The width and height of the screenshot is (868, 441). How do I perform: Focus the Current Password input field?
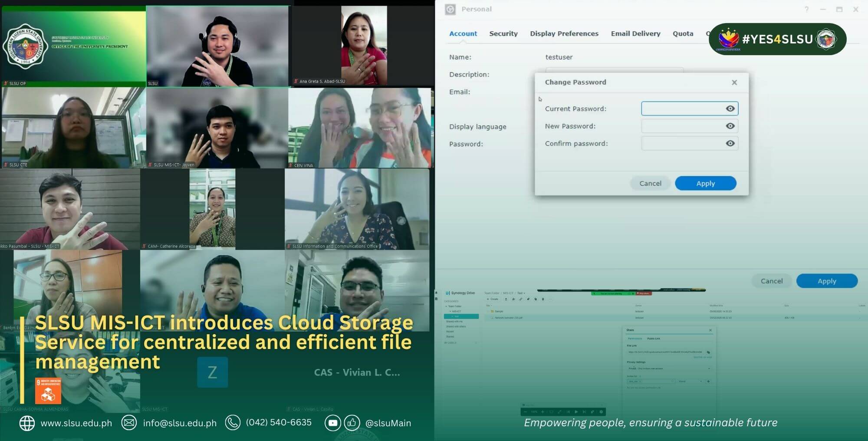tap(681, 109)
